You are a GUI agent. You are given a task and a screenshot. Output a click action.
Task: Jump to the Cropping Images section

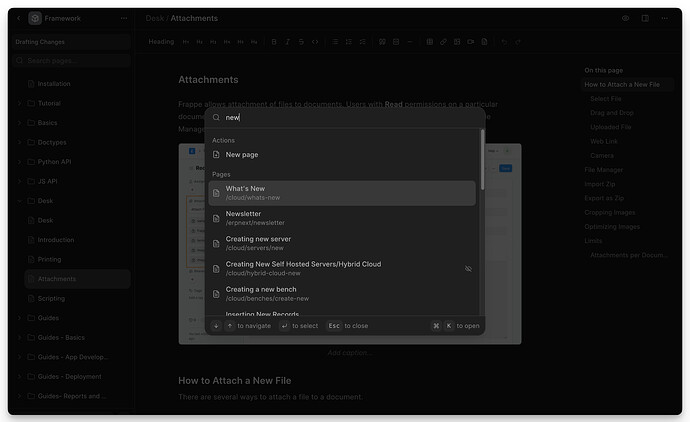click(609, 213)
